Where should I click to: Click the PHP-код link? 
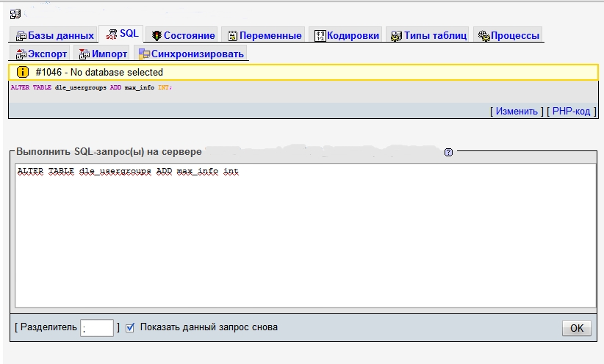(x=571, y=112)
